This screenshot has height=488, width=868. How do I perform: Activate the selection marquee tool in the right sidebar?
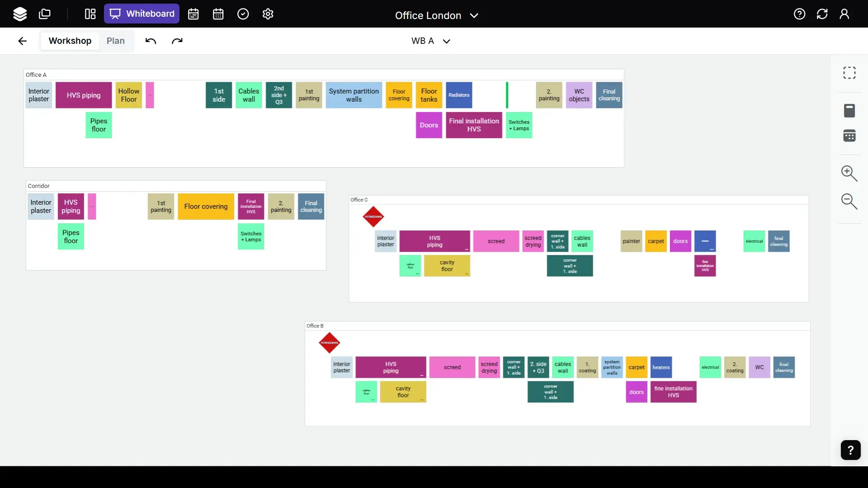click(x=849, y=72)
